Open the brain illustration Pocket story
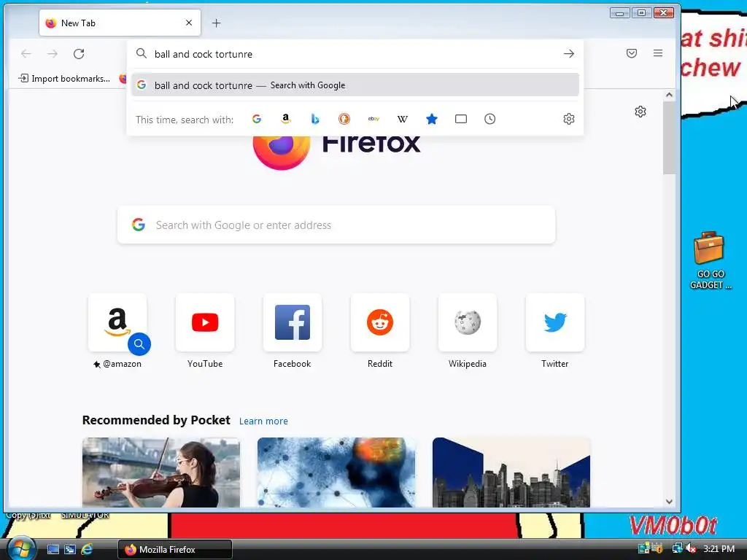Viewport: 747px width, 560px height. pos(336,472)
